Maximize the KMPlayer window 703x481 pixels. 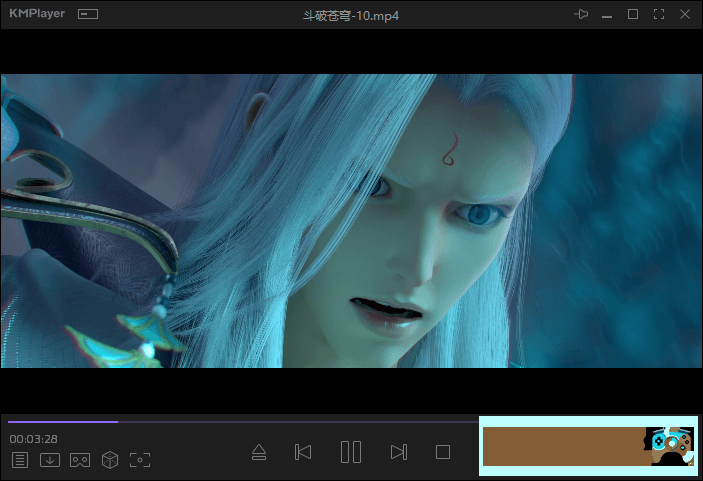633,14
